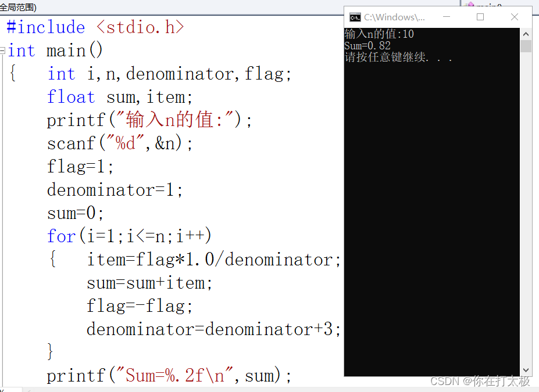539x392 pixels.
Task: Click the console line '请按任意键继续. . .'
Action: [x=398, y=57]
